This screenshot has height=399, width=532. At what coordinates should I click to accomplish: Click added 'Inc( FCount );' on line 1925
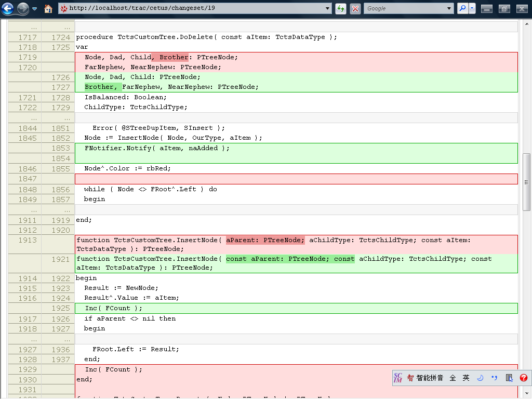[113, 308]
